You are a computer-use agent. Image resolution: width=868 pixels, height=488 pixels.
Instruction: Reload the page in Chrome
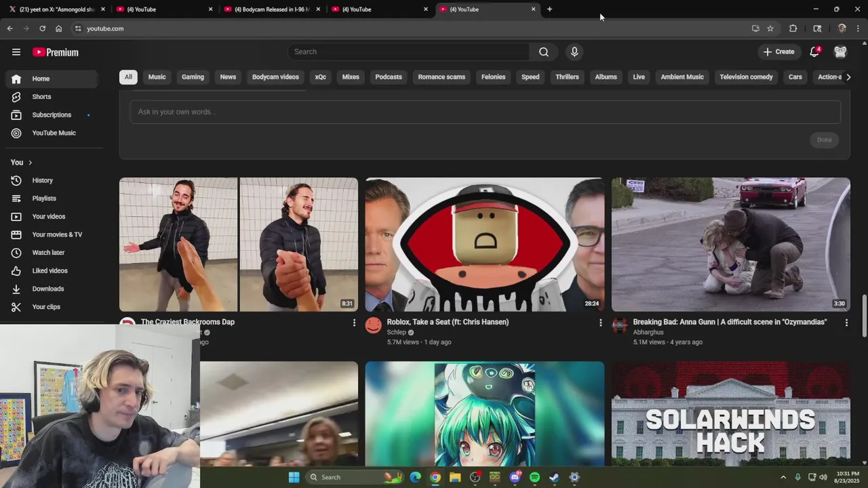42,28
